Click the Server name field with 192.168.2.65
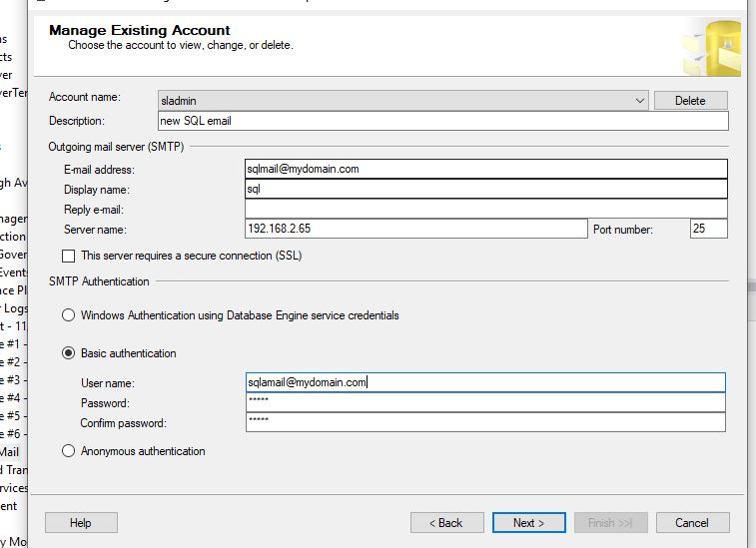The width and height of the screenshot is (756, 548). 416,229
